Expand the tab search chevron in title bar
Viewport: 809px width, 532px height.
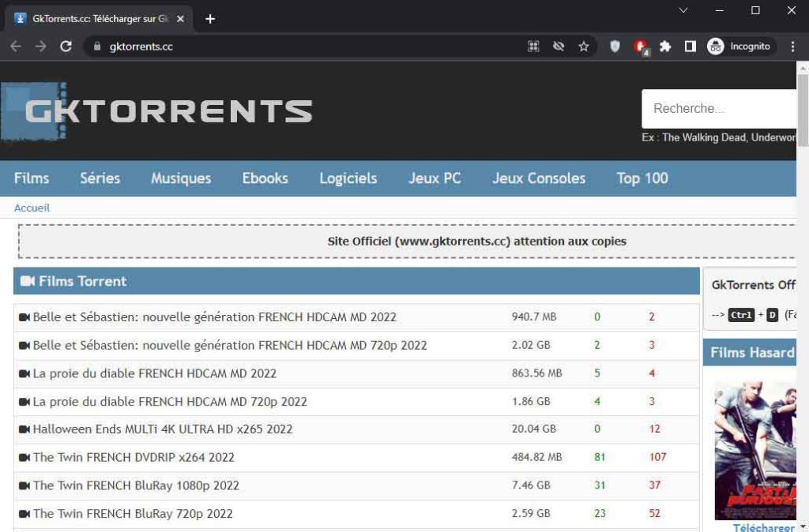coord(683,10)
